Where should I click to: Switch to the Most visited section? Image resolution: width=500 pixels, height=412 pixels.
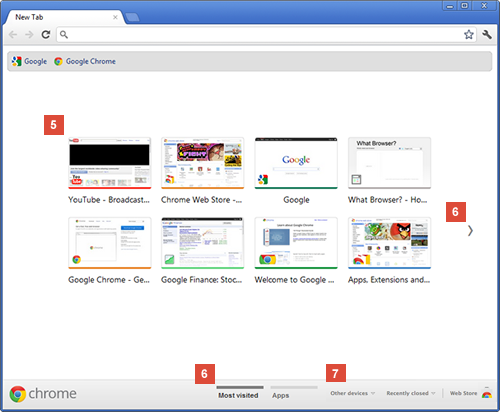coord(238,395)
